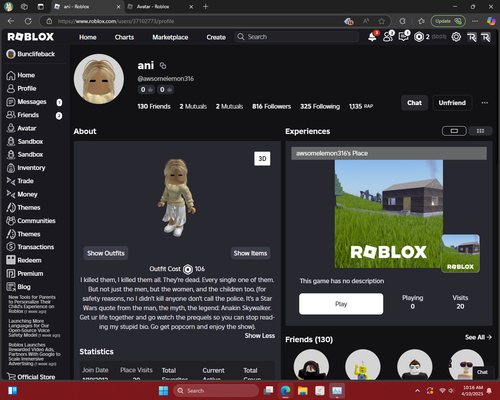This screenshot has width=500, height=400.
Task: Collapse the bio with Show Less
Action: 260,336
